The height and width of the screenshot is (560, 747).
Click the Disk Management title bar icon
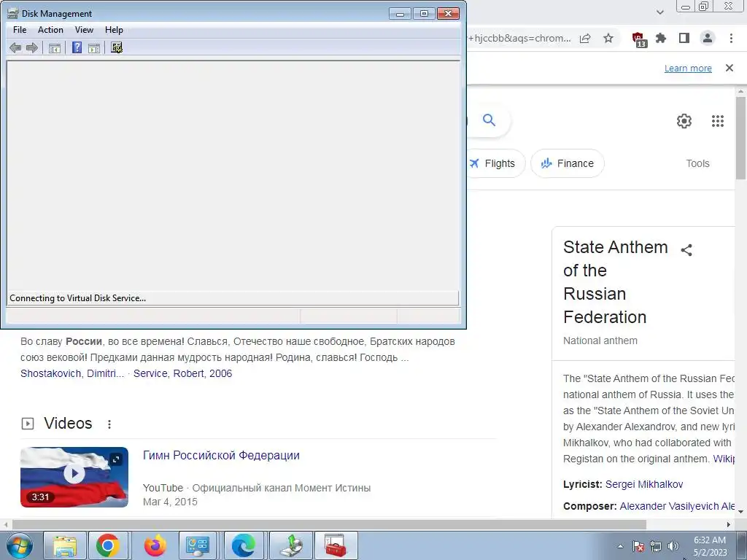13,13
